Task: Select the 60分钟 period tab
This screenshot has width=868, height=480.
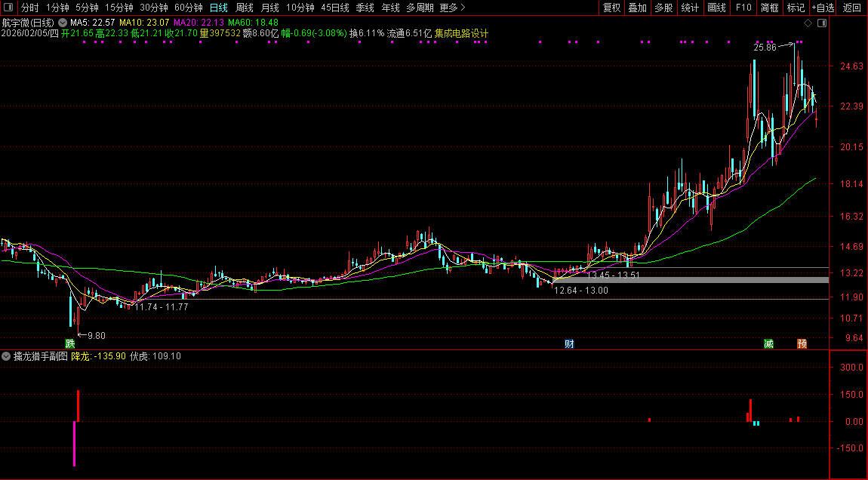Action: pos(188,8)
